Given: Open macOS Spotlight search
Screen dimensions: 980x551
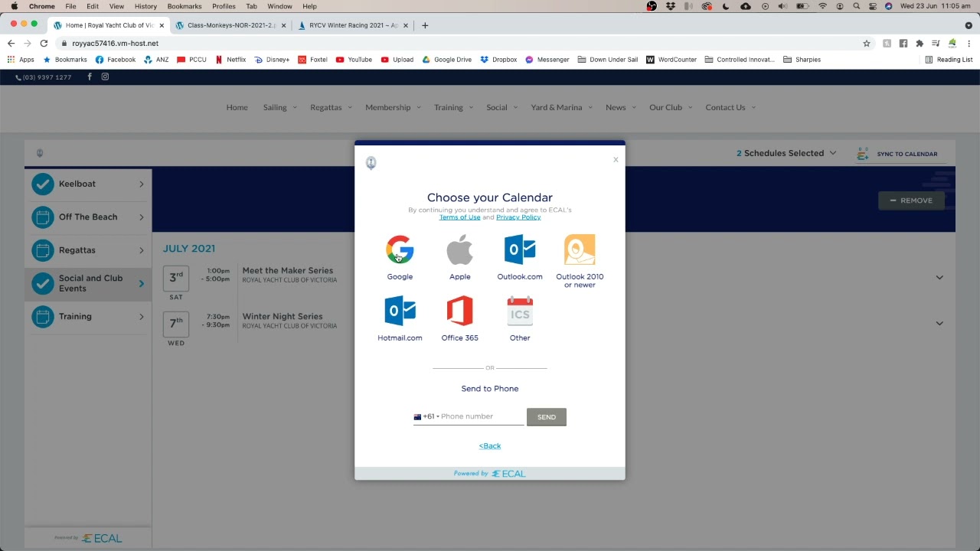Looking at the screenshot, I should 856,6.
